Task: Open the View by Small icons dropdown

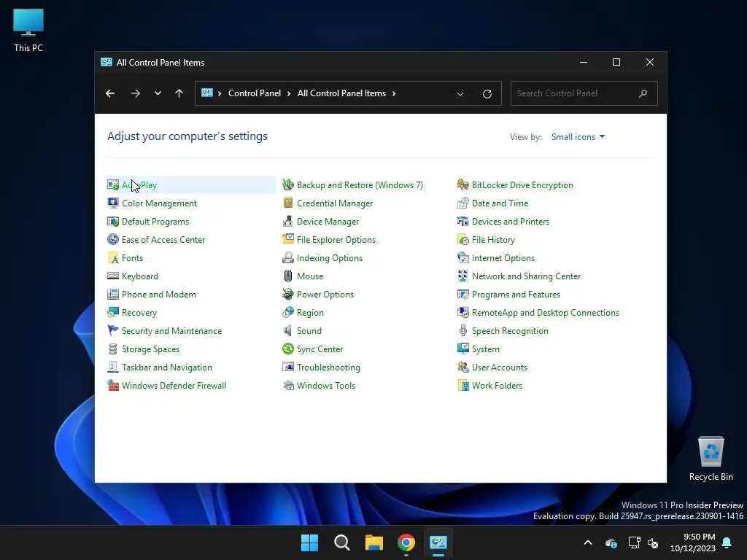Action: [x=578, y=136]
